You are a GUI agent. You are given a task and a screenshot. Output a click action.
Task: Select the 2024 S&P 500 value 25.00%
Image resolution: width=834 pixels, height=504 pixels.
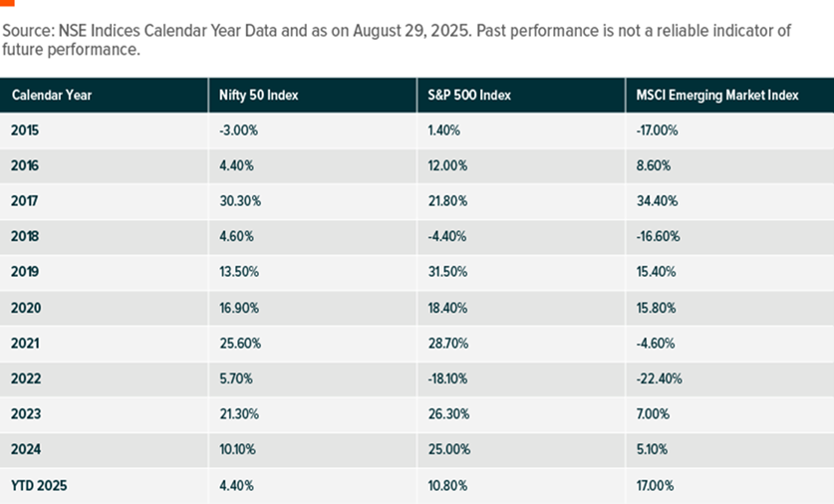click(446, 450)
